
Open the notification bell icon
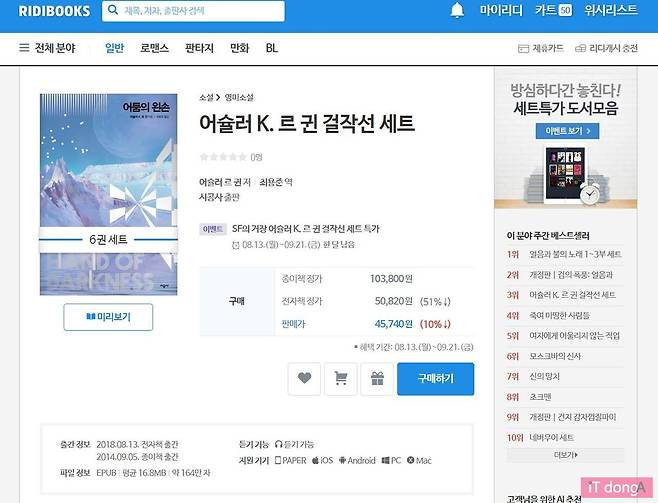[457, 10]
